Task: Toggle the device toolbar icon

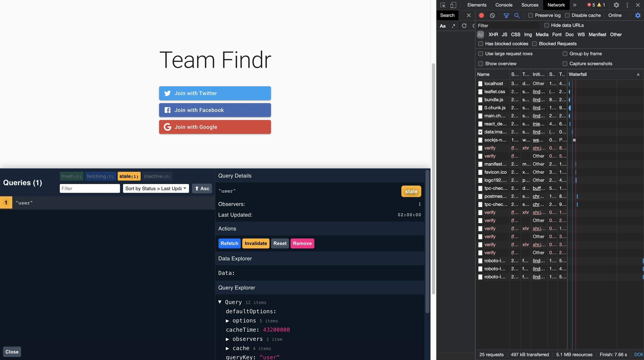Action: click(x=453, y=5)
